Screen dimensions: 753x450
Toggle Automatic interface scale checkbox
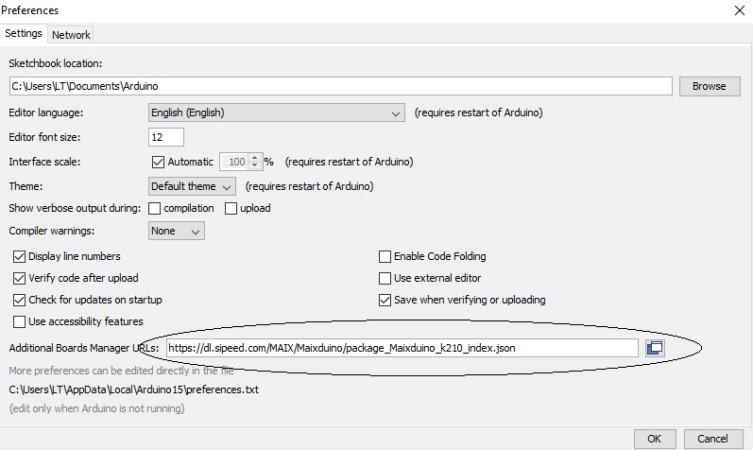(158, 162)
